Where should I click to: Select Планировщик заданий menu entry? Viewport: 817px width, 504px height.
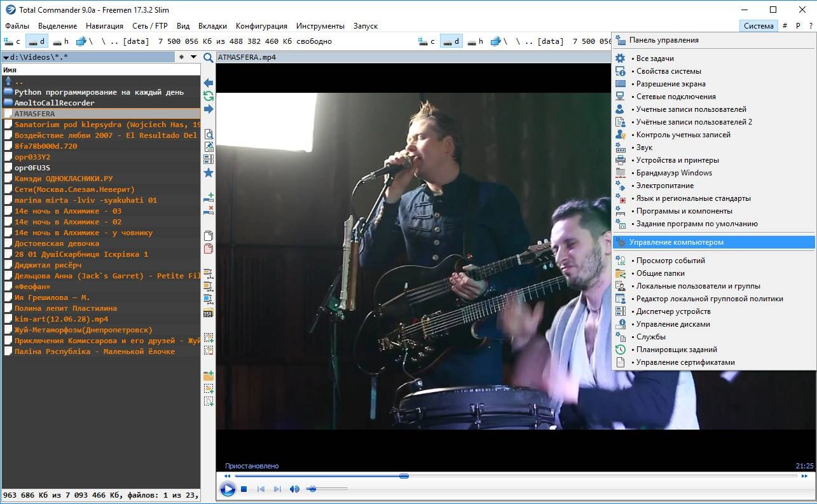click(713, 350)
